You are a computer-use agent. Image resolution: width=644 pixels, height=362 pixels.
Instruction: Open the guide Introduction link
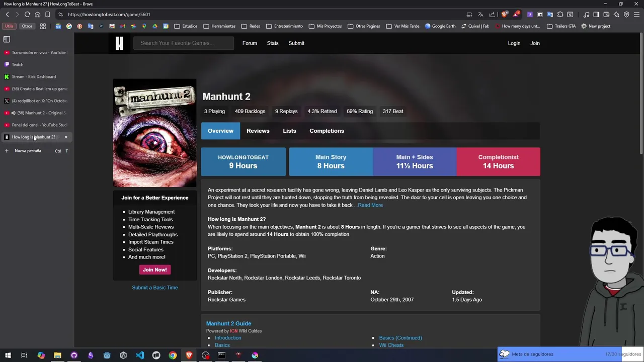pos(228,338)
